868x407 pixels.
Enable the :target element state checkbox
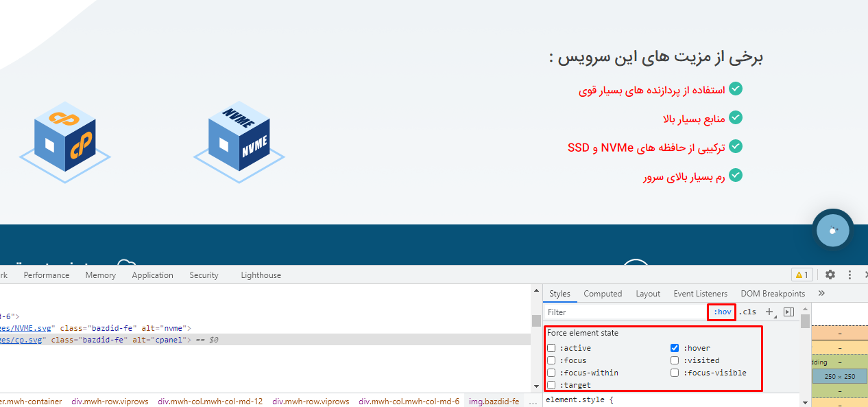[x=551, y=385]
